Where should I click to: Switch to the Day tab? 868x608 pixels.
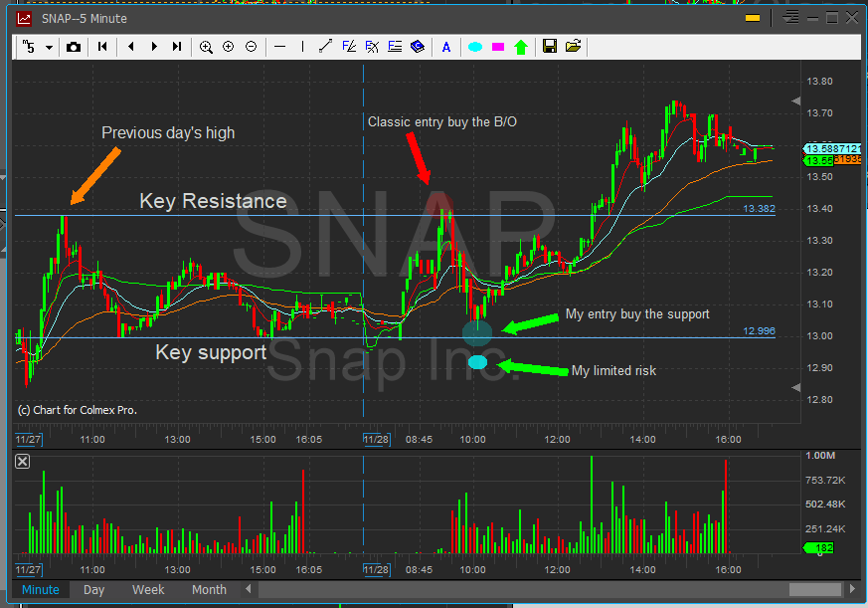click(93, 589)
